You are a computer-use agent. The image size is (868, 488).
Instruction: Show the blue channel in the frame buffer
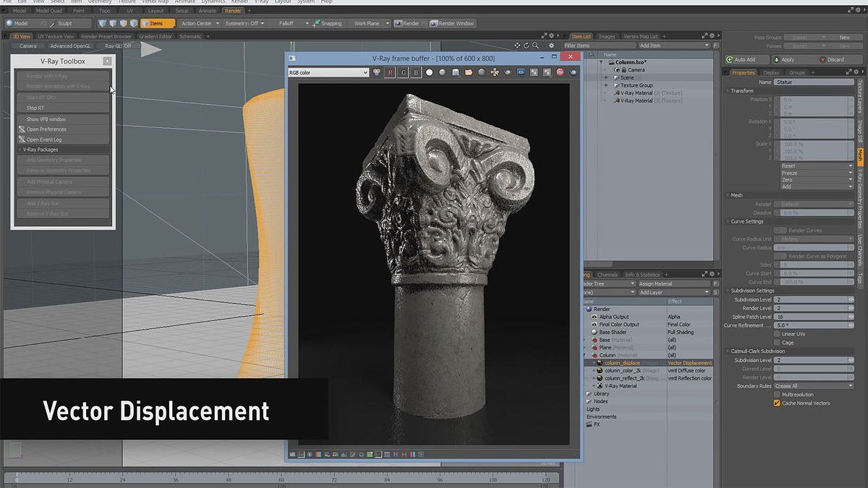click(416, 72)
